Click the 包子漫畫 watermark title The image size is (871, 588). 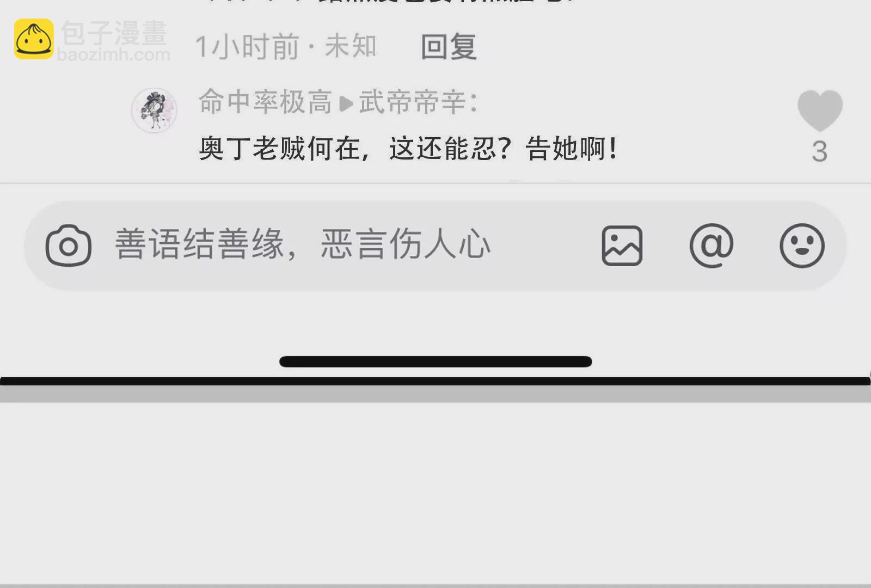114,33
